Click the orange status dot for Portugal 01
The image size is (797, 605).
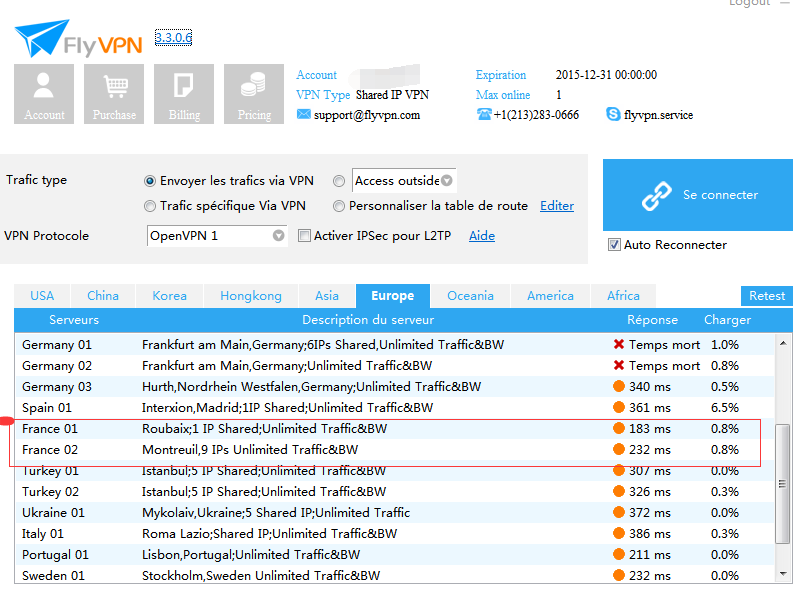coord(619,555)
